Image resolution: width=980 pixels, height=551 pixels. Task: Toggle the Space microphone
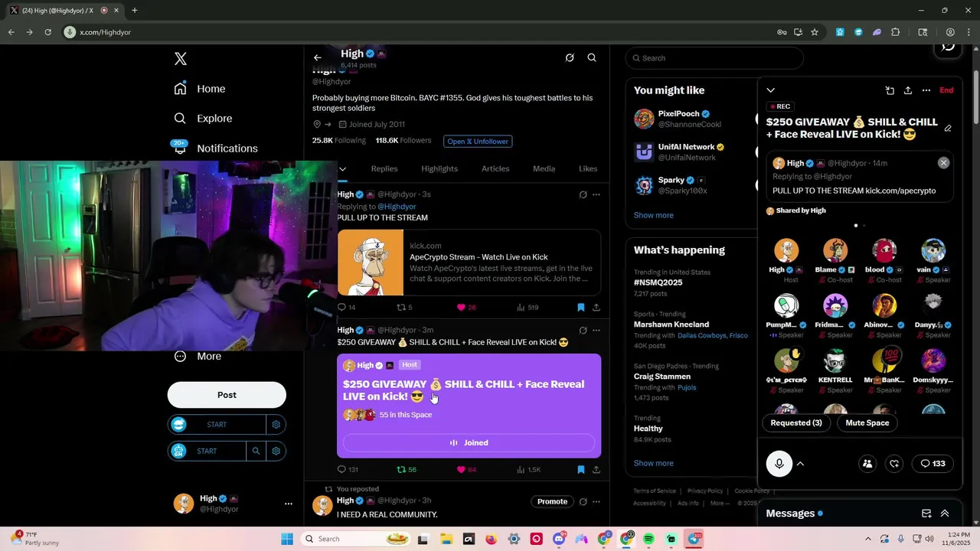779,464
